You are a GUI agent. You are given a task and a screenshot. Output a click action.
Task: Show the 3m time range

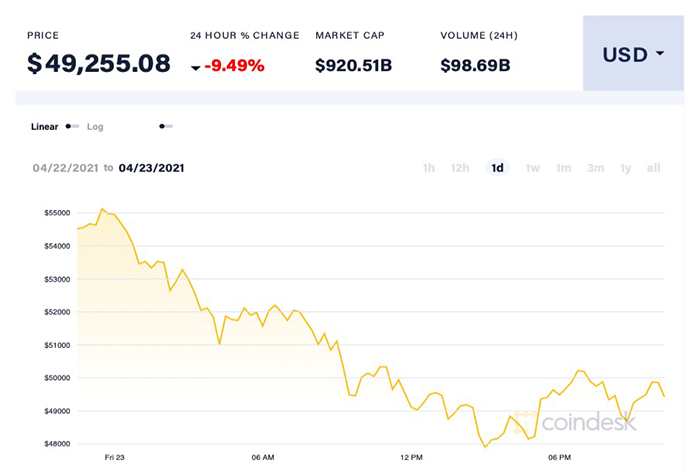coord(596,168)
